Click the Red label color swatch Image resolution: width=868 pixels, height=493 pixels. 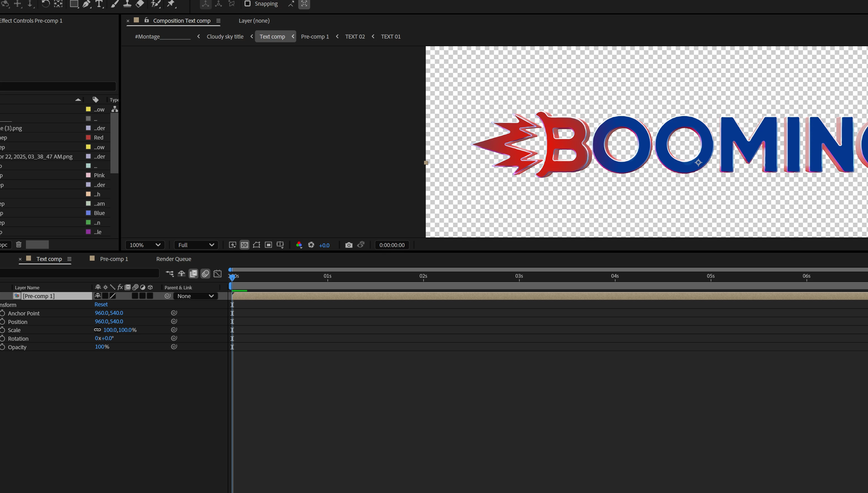(x=88, y=138)
